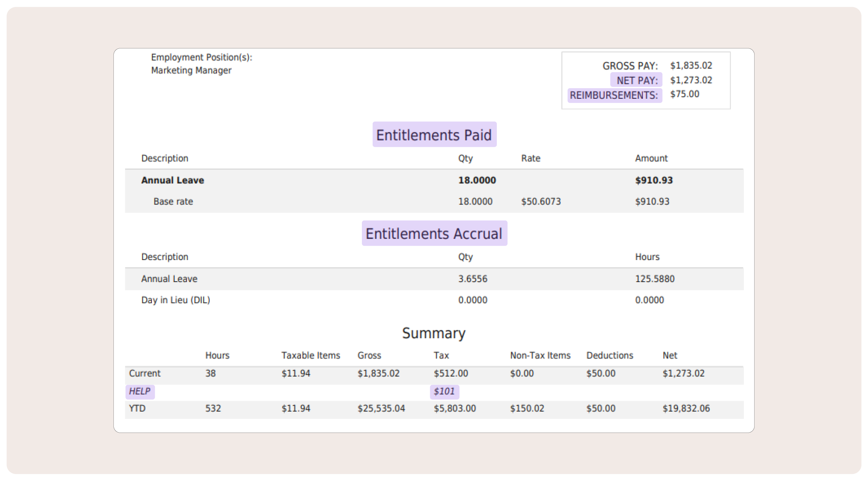Click the $50.6073 base rate value
The image size is (868, 481).
541,202
